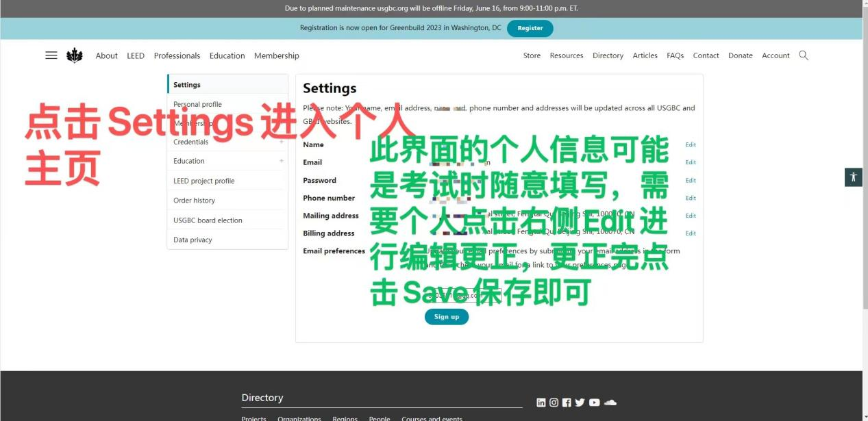This screenshot has height=421, width=868.
Task: Click the hamburger menu icon
Action: [x=51, y=55]
